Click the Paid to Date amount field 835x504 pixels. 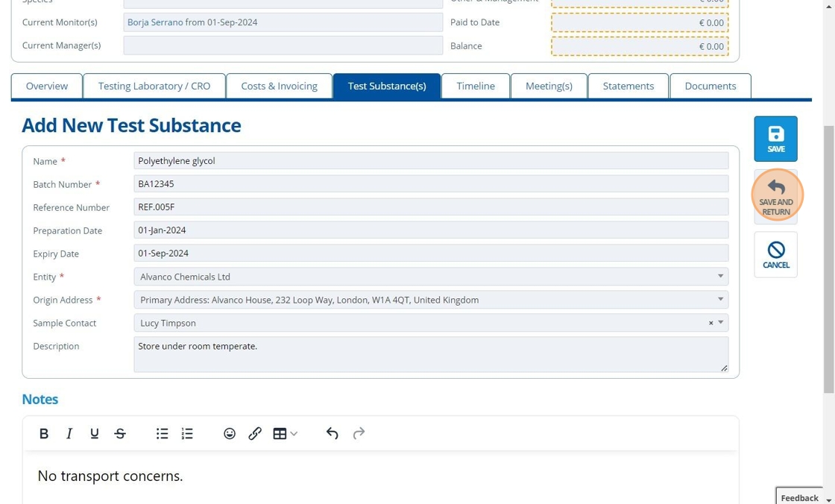click(640, 23)
